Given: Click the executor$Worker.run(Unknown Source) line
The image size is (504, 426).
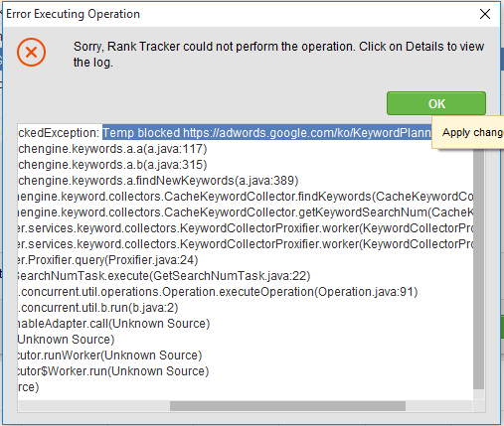Looking at the screenshot, I should coord(113,371).
